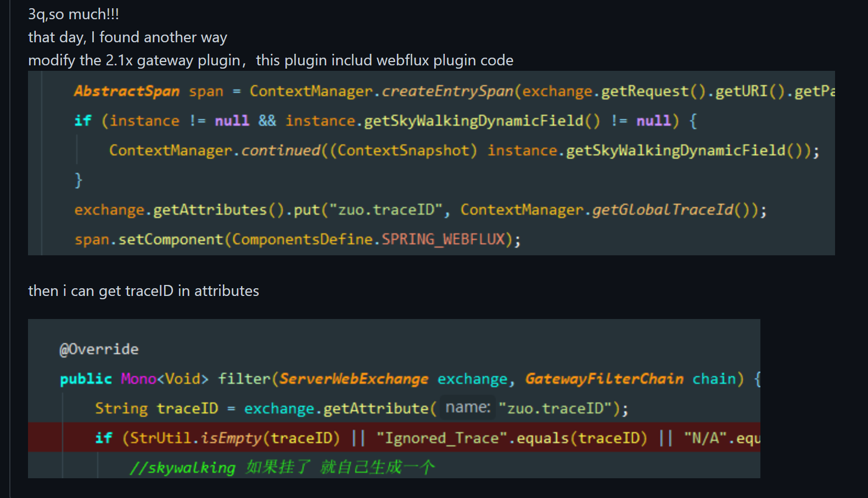Screen dimensions: 868x498
Task: Click "GatewayFilterChain" parameter type
Action: pyautogui.click(x=604, y=379)
